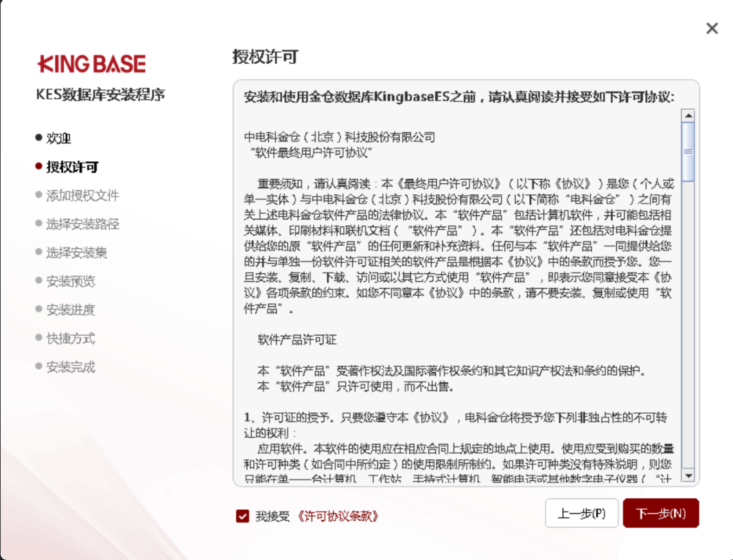Uncheck the 我接受 license agreement checkbox
Image resolution: width=733 pixels, height=560 pixels.
click(x=243, y=516)
